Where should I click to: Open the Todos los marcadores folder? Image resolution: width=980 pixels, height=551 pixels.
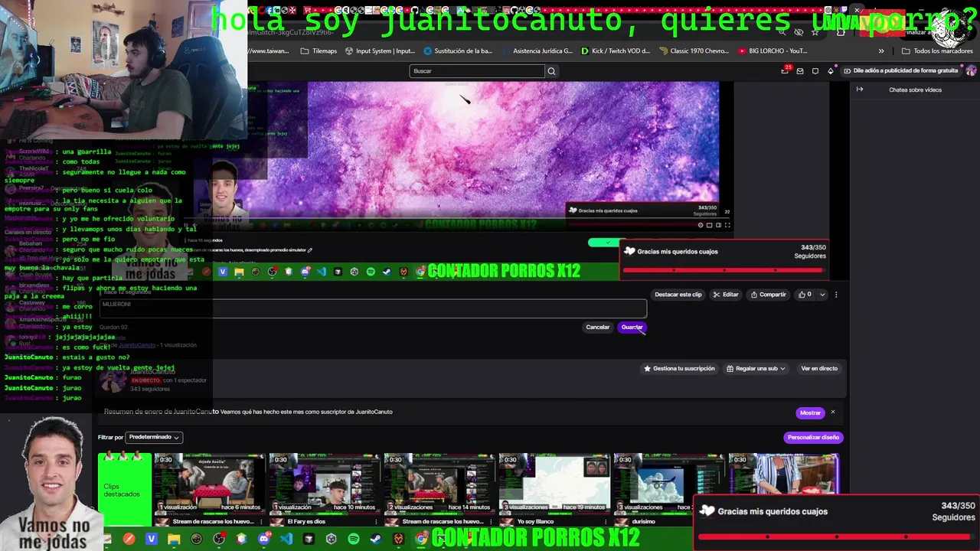937,51
